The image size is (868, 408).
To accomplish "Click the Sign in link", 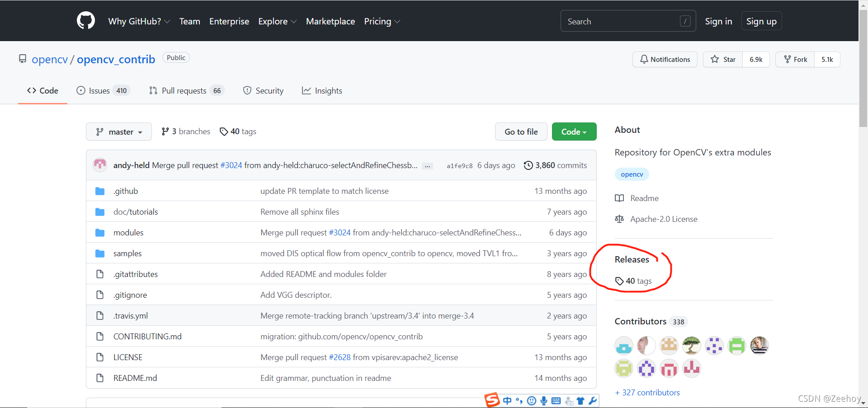I will coord(718,21).
